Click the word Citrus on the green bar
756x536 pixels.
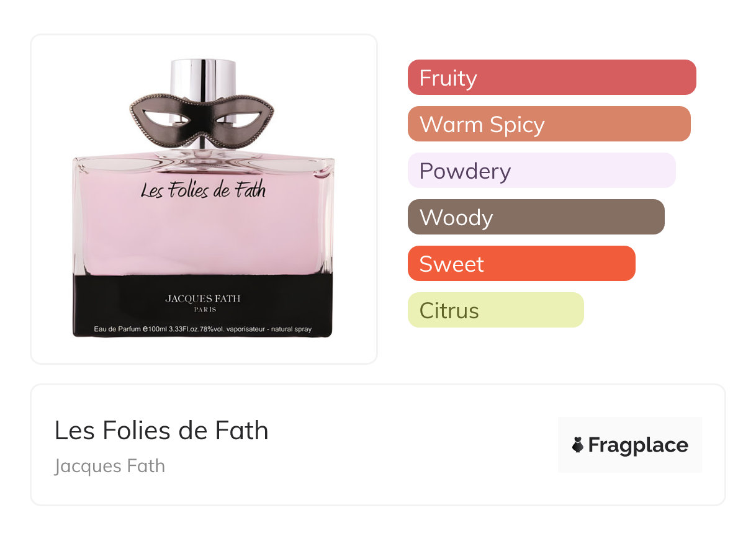click(449, 310)
